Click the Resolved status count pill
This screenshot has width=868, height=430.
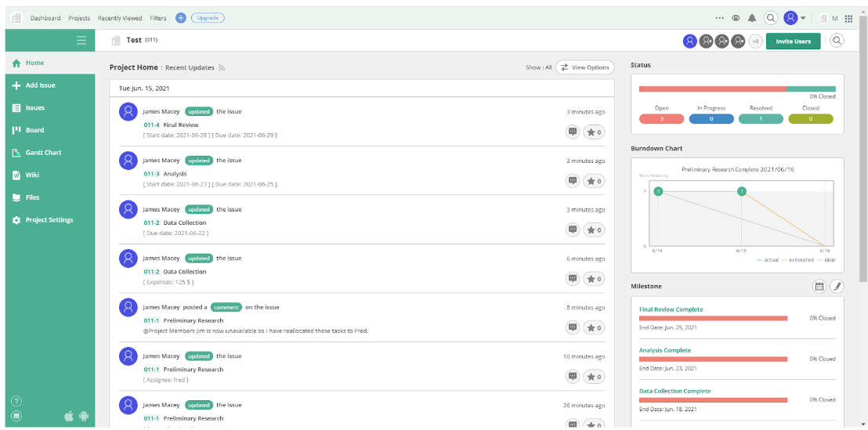[761, 119]
